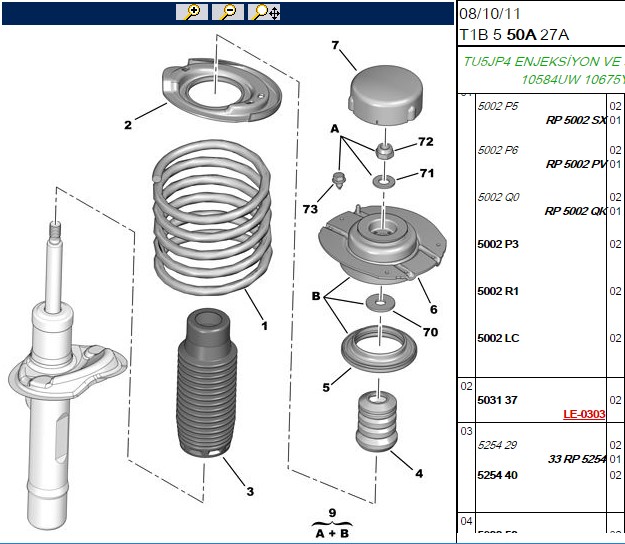This screenshot has width=625, height=544.
Task: Click the catalog code T1B 5 50A 27A
Action: tap(514, 35)
